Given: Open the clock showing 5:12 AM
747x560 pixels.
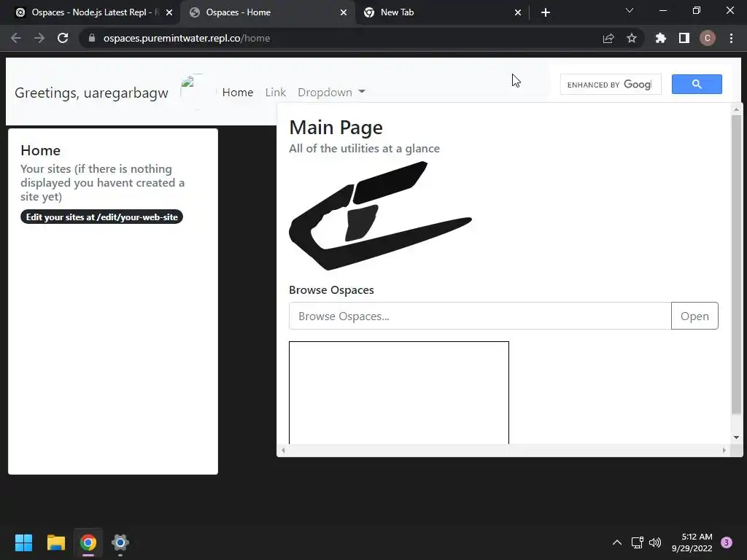Looking at the screenshot, I should [x=692, y=542].
